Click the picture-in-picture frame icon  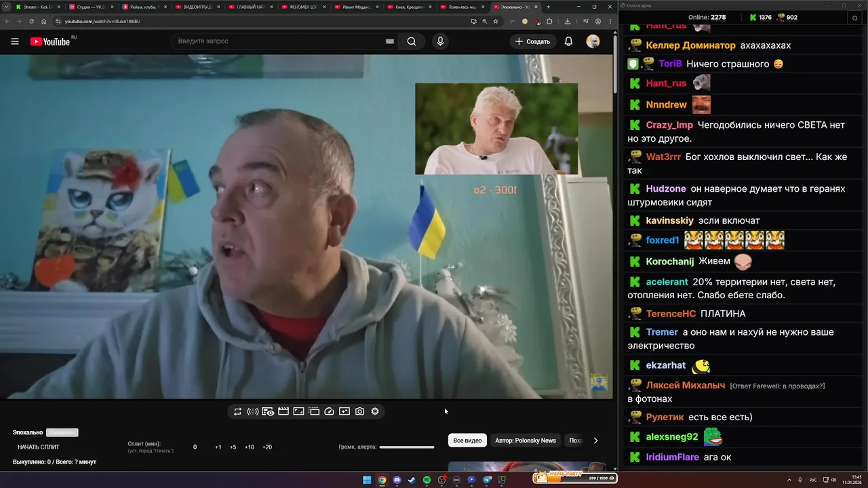[298, 411]
